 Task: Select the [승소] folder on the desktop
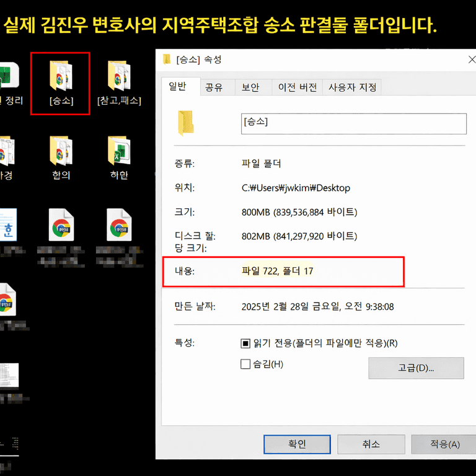[61, 77]
